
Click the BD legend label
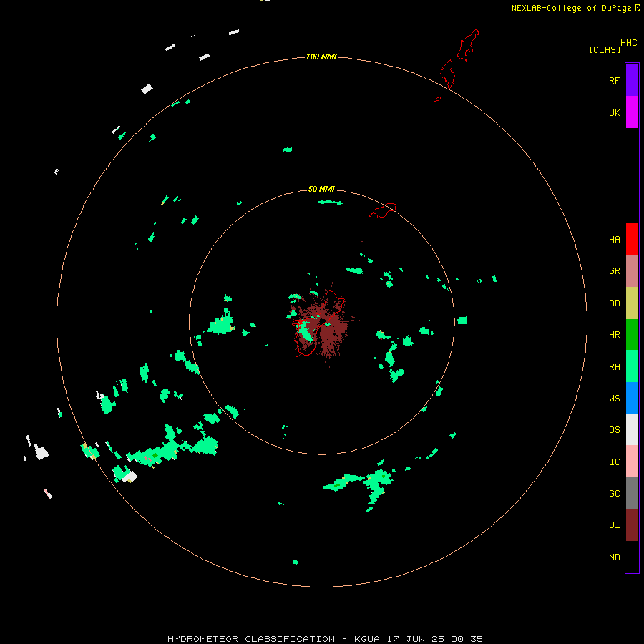tap(614, 303)
